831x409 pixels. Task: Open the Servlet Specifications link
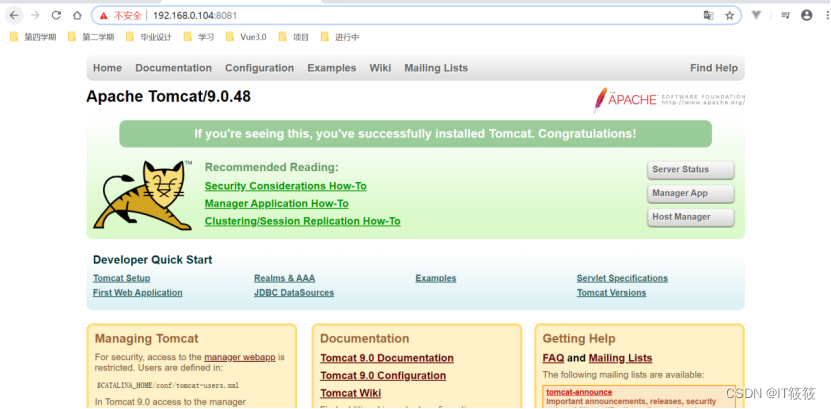pos(622,278)
